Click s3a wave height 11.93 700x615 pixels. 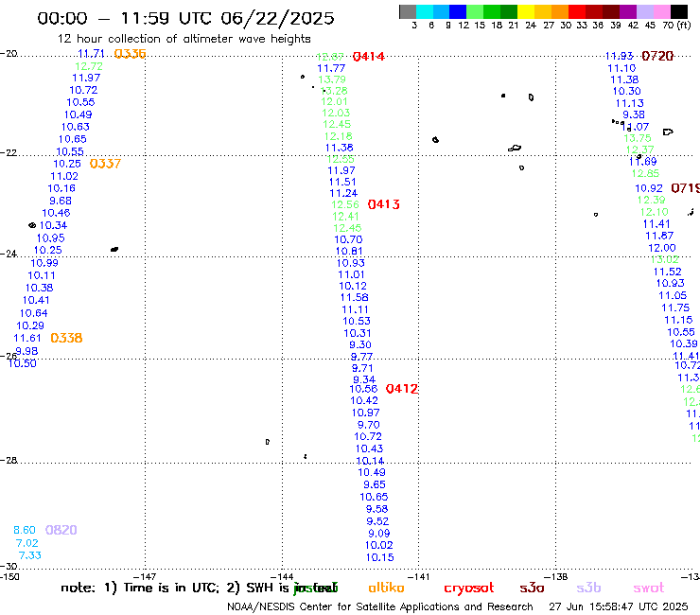click(619, 56)
